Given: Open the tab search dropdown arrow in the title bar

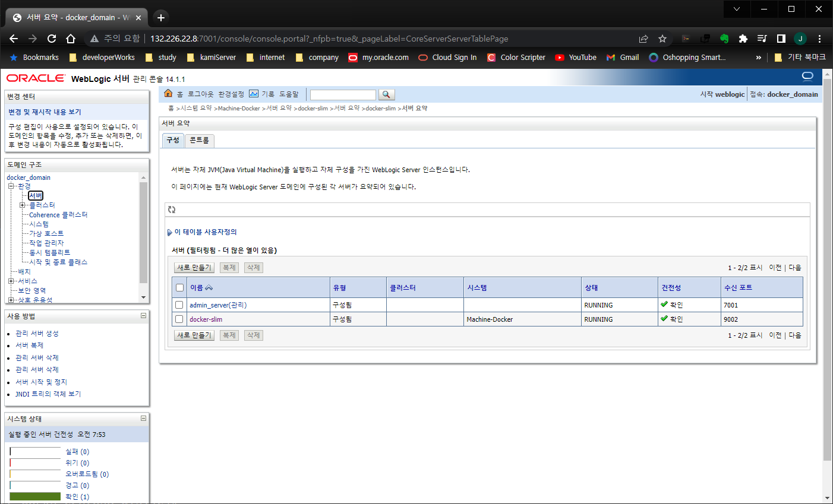Looking at the screenshot, I should coord(737,9).
